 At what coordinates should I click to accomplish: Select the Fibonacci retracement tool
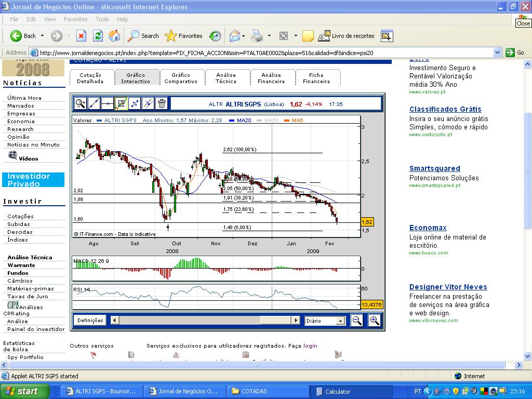[x=121, y=103]
